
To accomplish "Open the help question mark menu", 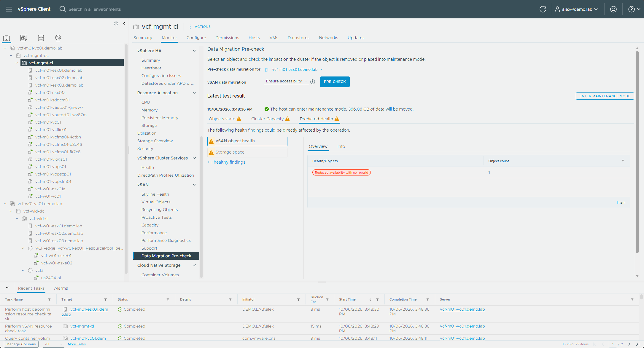I will tap(634, 9).
